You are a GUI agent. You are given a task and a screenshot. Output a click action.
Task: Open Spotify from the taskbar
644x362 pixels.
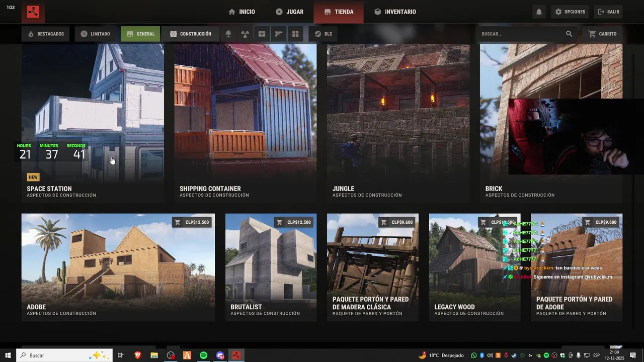(203, 355)
